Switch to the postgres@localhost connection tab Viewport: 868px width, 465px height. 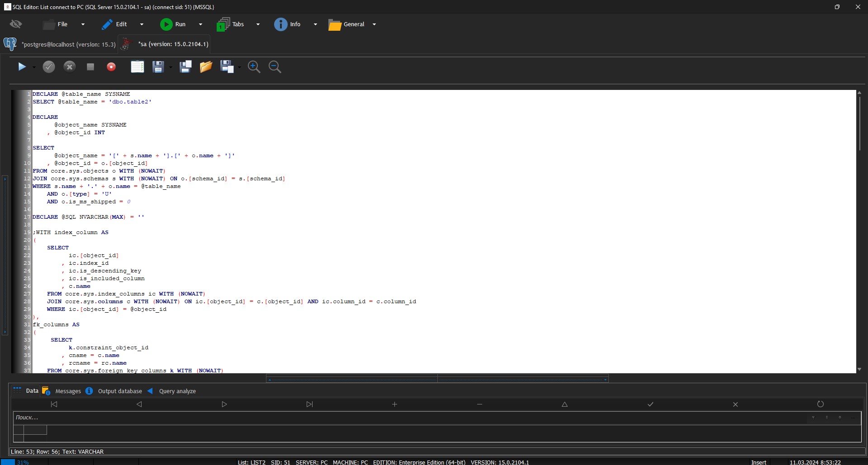click(69, 44)
